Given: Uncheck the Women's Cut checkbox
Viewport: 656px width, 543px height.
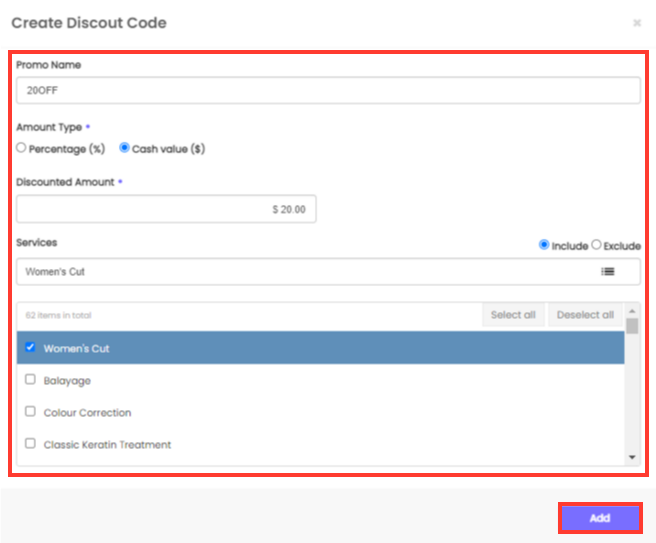Looking at the screenshot, I should [x=30, y=348].
